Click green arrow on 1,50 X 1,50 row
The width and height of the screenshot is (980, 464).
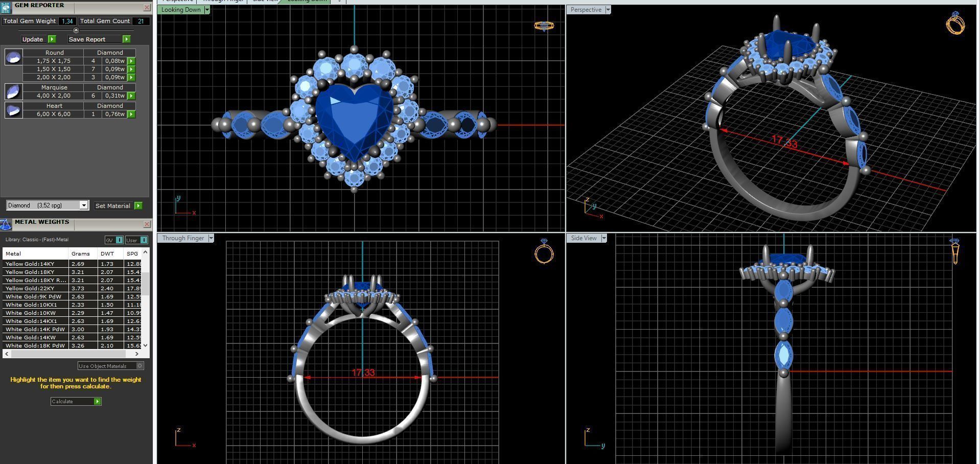click(131, 69)
